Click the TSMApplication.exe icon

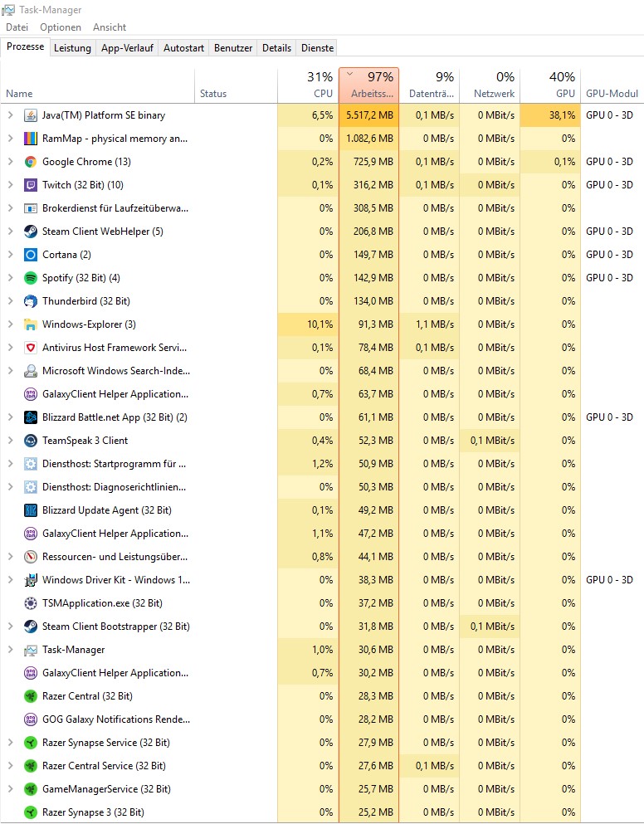[31, 603]
